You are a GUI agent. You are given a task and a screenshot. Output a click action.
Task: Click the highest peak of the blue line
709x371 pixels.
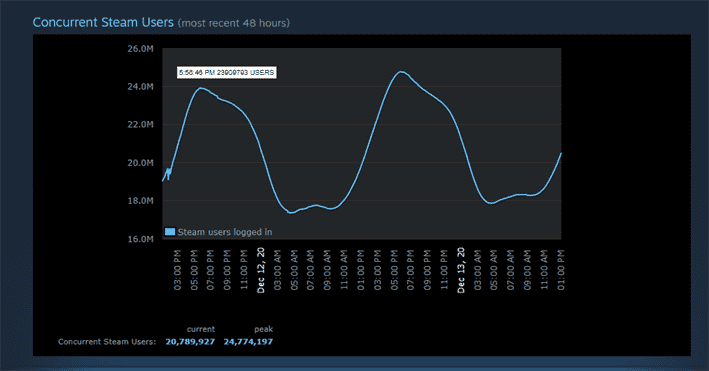pos(401,71)
